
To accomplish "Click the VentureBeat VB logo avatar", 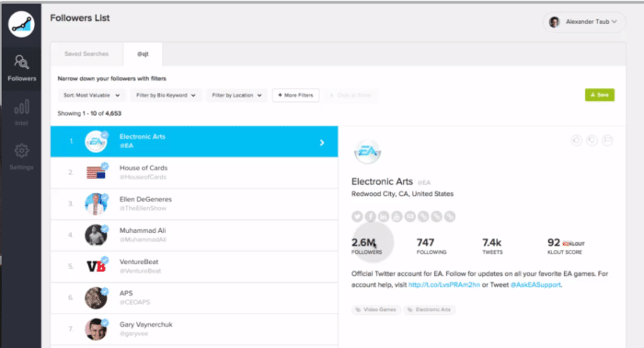I will click(96, 266).
